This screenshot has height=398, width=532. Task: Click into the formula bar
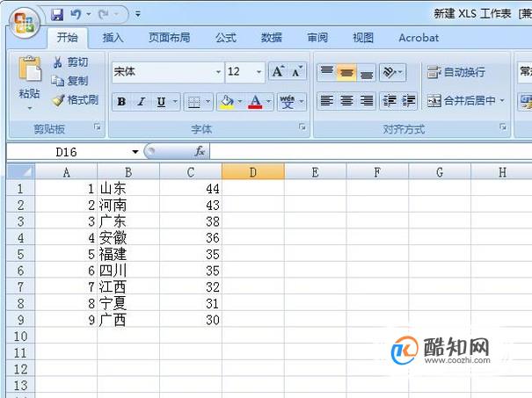(370, 151)
